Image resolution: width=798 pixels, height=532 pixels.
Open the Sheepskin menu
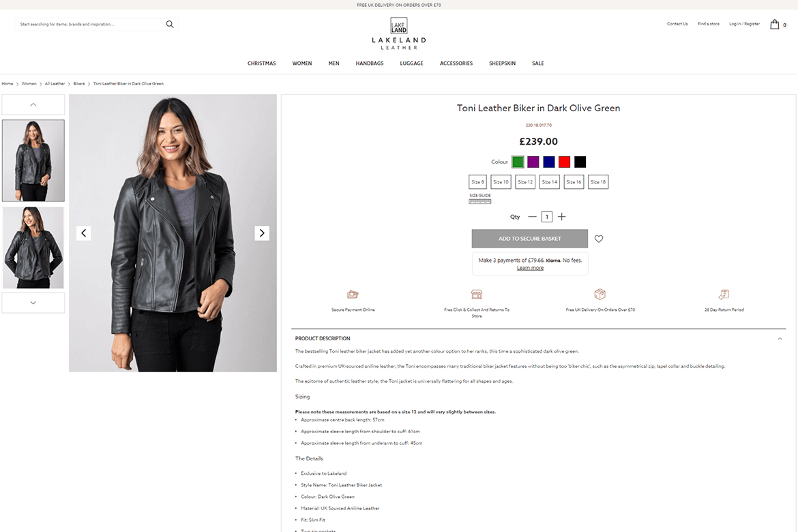[502, 63]
